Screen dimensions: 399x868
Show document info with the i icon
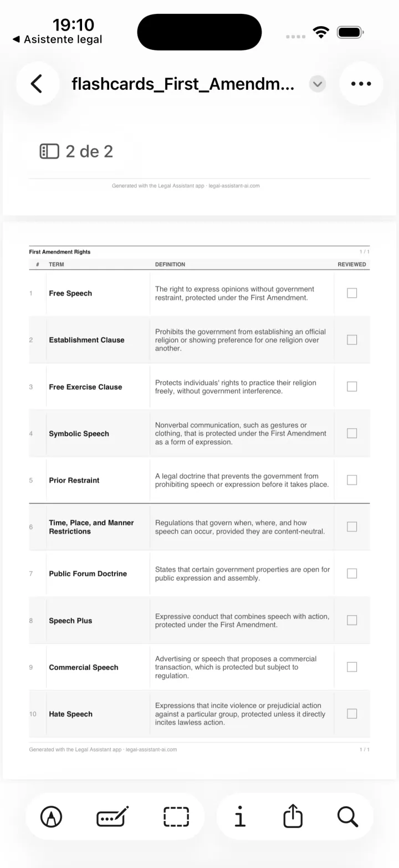(x=239, y=816)
